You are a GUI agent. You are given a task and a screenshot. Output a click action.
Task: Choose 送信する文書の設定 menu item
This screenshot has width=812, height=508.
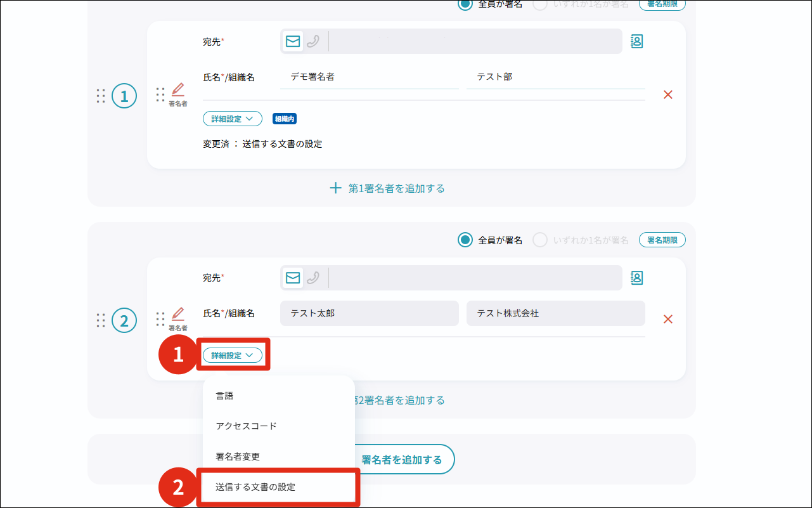click(x=255, y=487)
